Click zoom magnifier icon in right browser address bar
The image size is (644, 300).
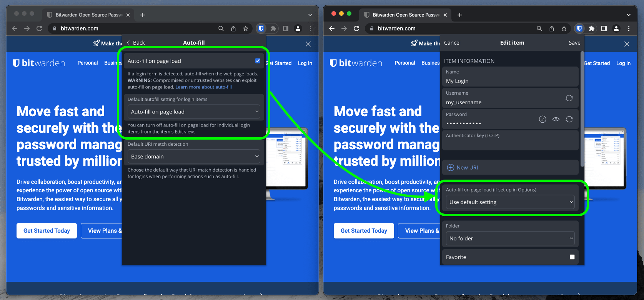coord(539,28)
